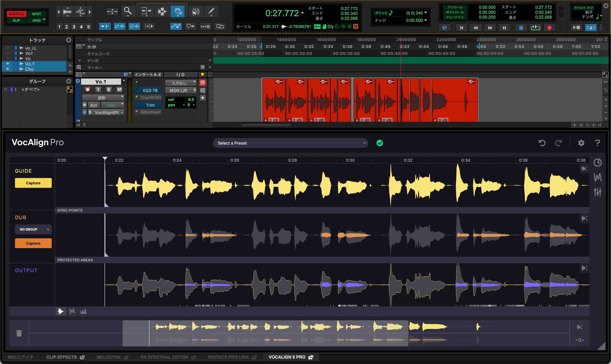Toggle Solo on Vo.1 track
This screenshot has width=611, height=364.
point(108,89)
